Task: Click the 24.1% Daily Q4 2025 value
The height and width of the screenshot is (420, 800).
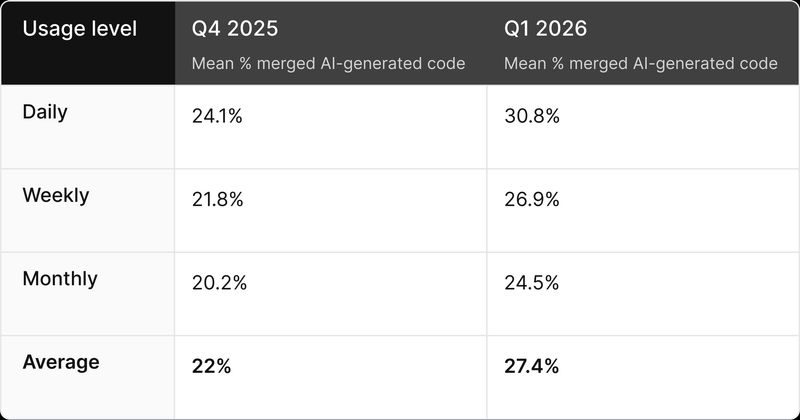Action: [217, 116]
